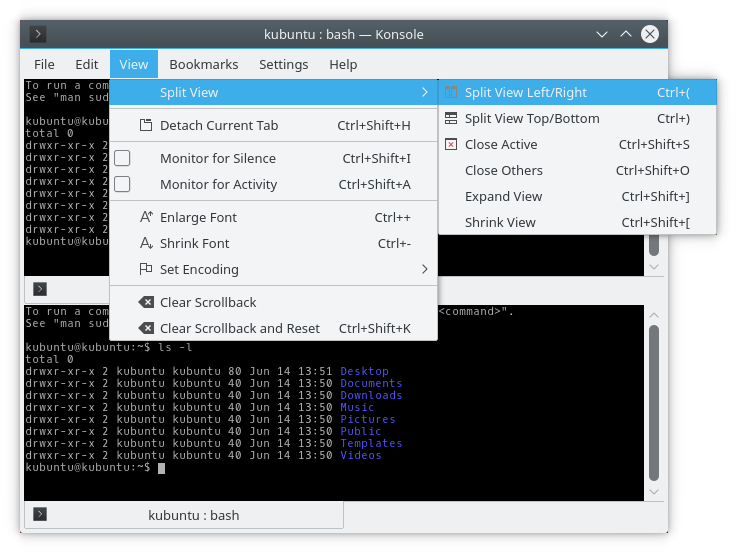Click the Templates directory name in listing
Screen dimensions: 737x553
pyautogui.click(x=371, y=443)
